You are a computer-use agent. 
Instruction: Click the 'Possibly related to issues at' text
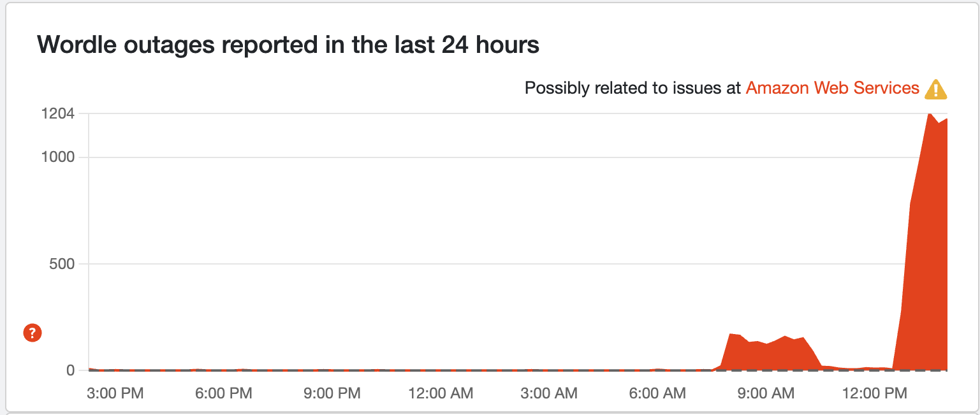[x=633, y=88]
